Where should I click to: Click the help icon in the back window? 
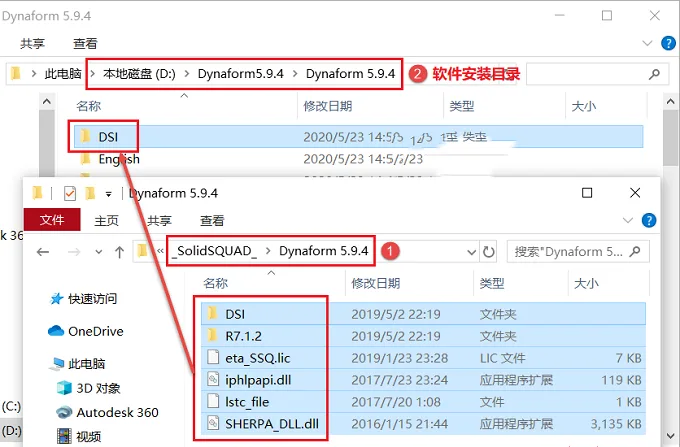[x=668, y=43]
